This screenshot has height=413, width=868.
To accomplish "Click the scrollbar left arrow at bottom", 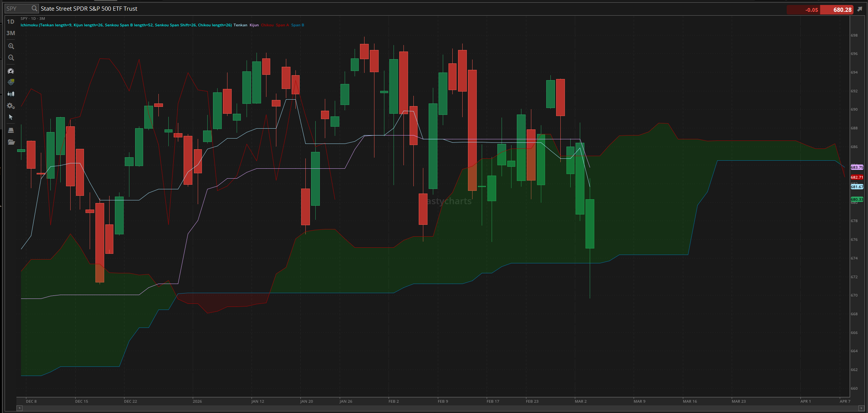I will click(x=19, y=408).
